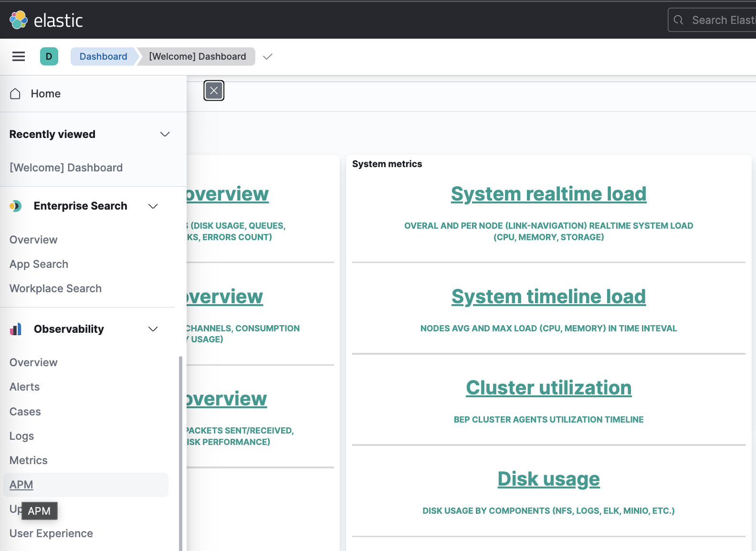Click the Elastic logo in the header
The width and height of the screenshot is (756, 551).
coord(46,20)
